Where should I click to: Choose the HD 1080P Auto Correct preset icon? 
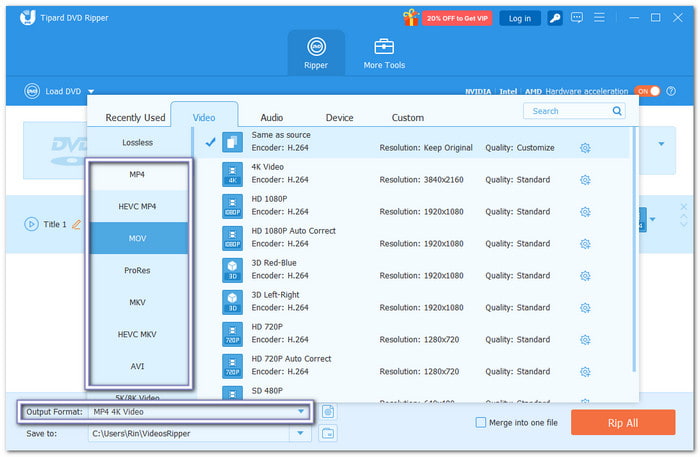click(233, 238)
